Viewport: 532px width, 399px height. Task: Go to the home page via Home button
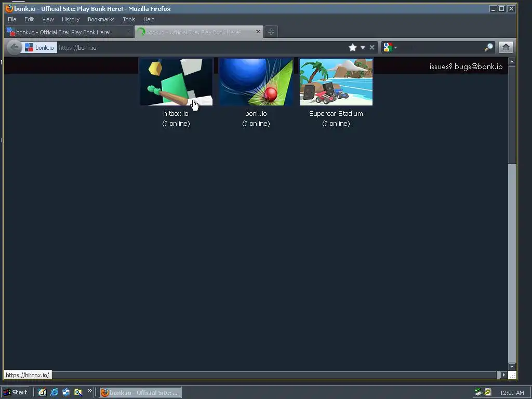click(506, 47)
